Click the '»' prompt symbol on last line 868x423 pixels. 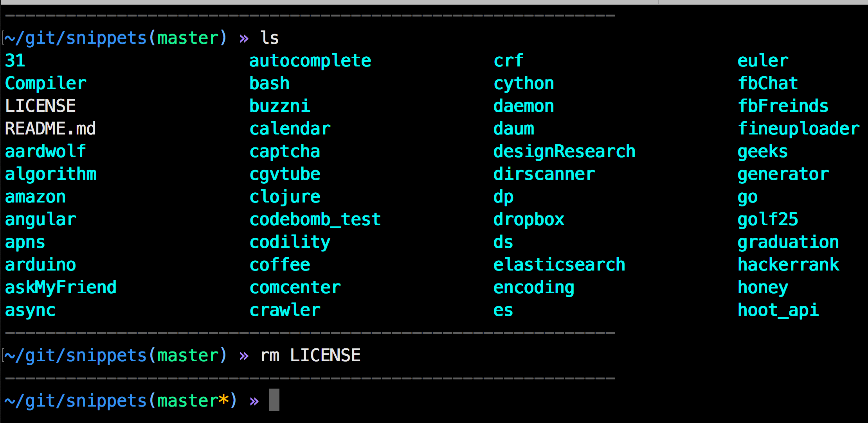(x=254, y=401)
